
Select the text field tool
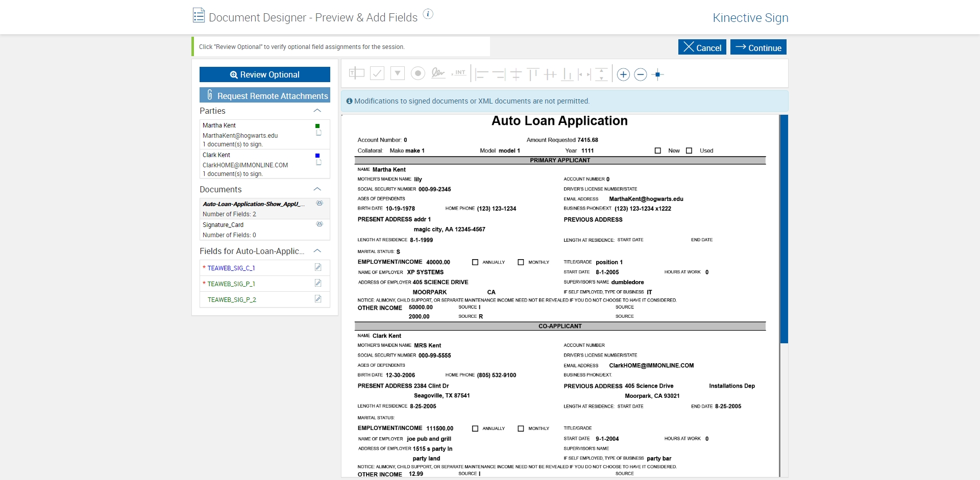point(356,73)
